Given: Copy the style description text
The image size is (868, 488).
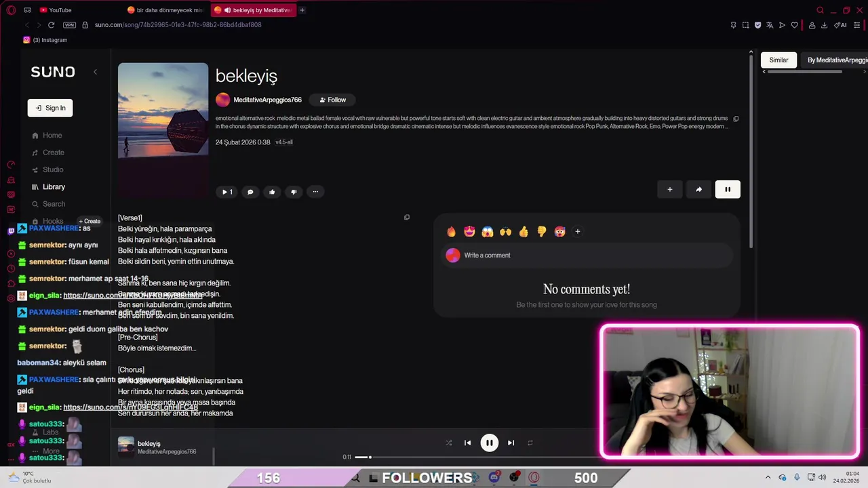Looking at the screenshot, I should [x=736, y=119].
